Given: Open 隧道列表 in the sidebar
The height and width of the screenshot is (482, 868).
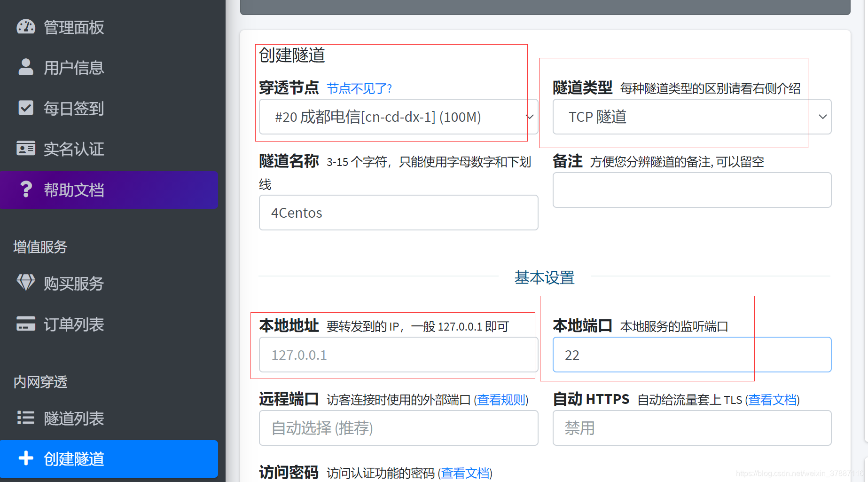Looking at the screenshot, I should (109, 418).
